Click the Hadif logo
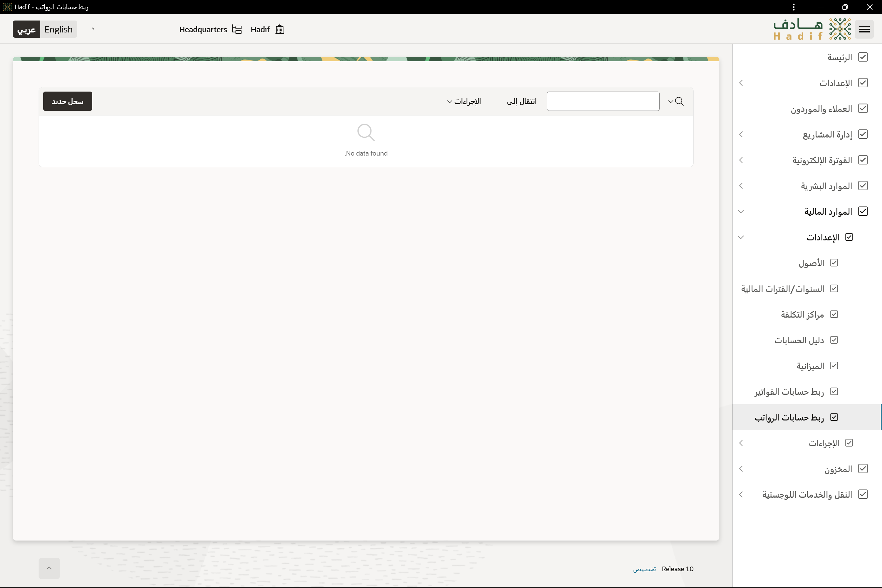Image resolution: width=882 pixels, height=588 pixels. 812,29
